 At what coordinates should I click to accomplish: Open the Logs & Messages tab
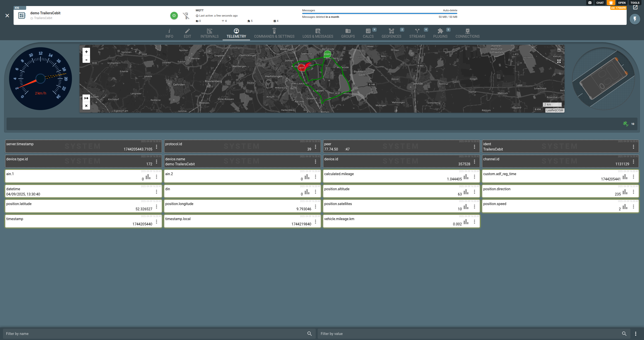[x=317, y=33]
